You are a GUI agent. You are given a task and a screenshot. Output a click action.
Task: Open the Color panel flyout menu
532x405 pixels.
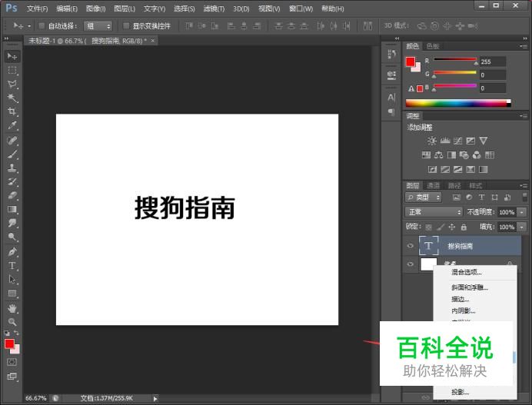click(x=524, y=46)
